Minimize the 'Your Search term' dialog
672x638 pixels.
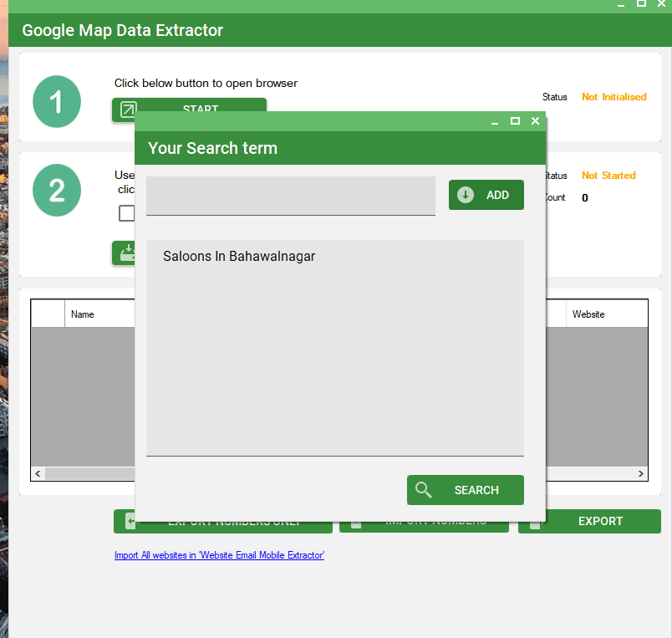click(x=495, y=123)
